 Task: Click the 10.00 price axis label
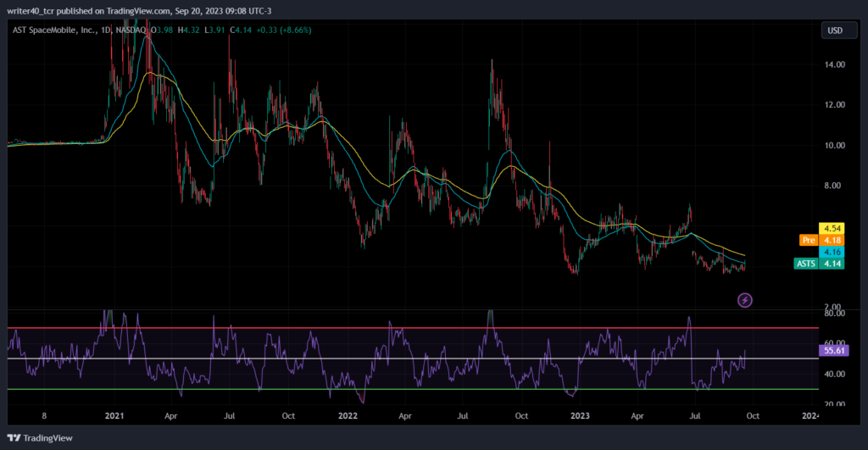(x=834, y=145)
